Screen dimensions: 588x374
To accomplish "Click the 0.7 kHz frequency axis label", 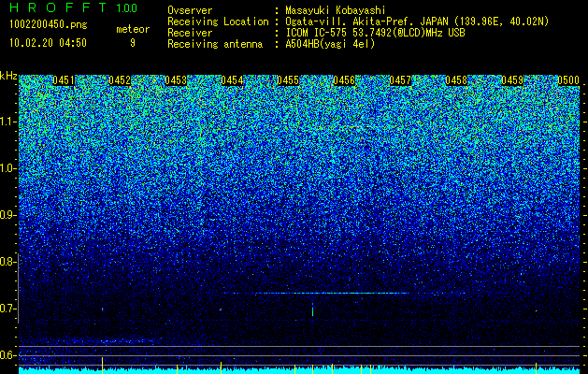I will [8, 309].
